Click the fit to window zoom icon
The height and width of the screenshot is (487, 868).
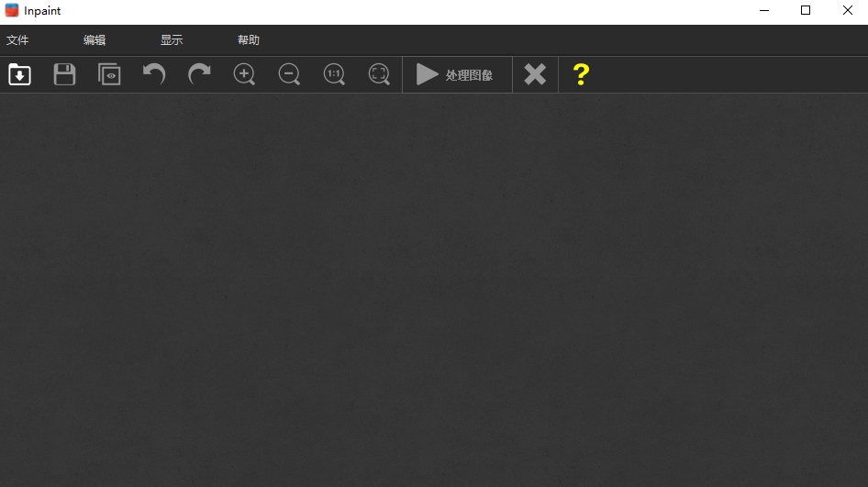pos(379,74)
